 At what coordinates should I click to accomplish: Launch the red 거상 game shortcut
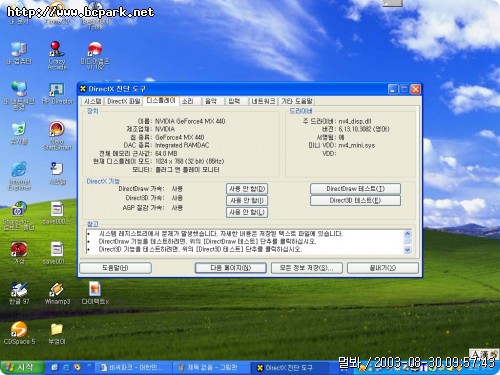19,253
